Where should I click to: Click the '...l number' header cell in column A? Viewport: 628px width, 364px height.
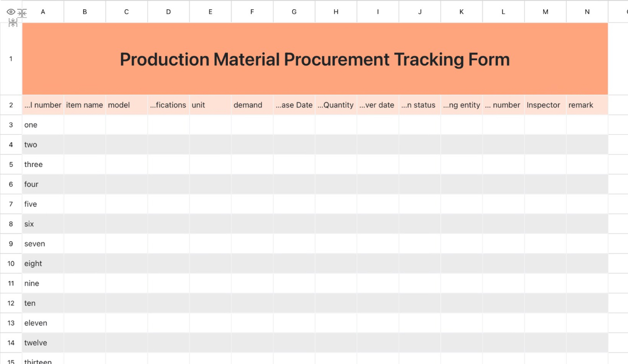tap(43, 105)
